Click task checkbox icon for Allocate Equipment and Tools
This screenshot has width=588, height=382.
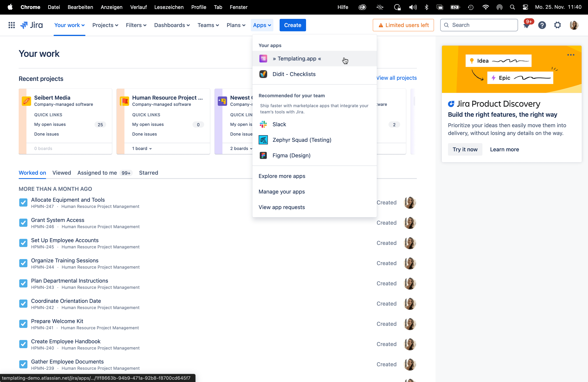tap(23, 203)
